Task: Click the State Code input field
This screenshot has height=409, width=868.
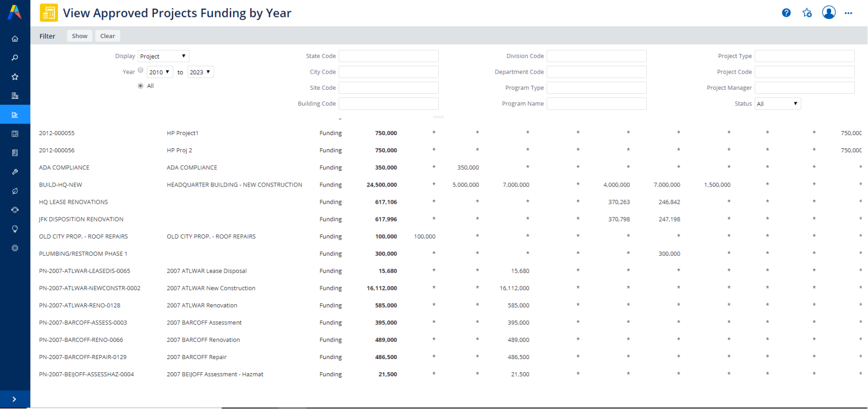Action: pos(388,56)
